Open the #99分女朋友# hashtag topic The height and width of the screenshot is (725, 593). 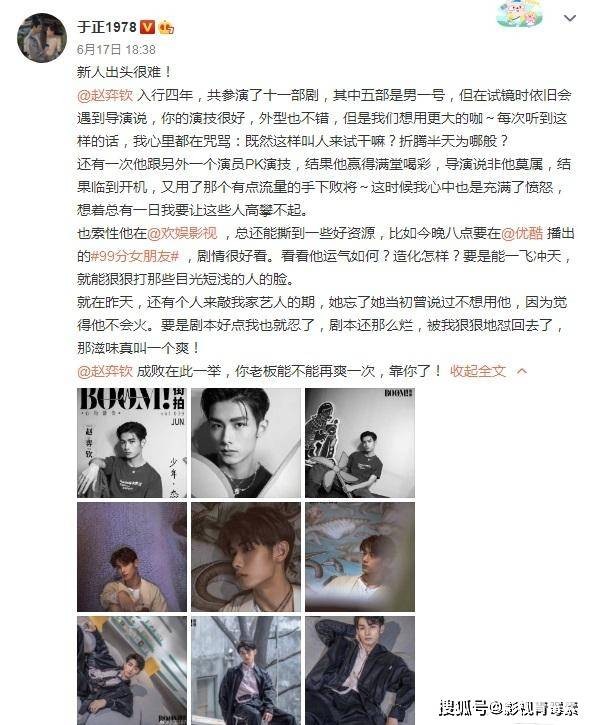pyautogui.click(x=135, y=256)
